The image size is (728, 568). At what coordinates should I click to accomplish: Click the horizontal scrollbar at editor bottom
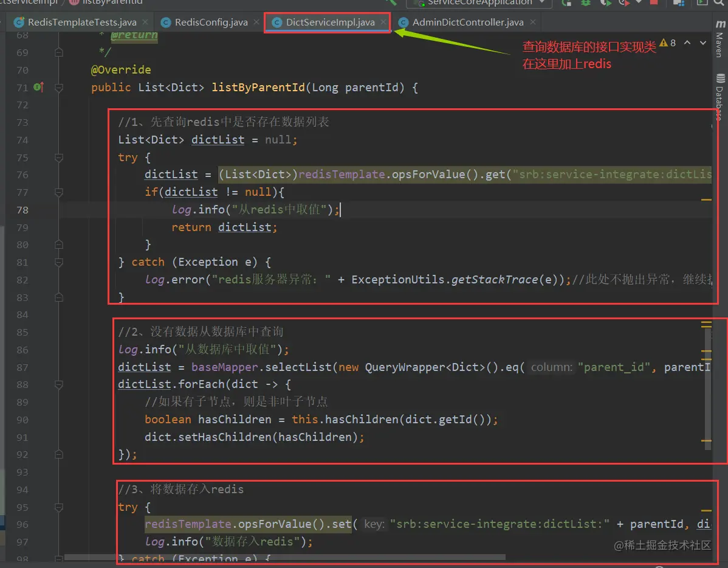[x=284, y=557]
